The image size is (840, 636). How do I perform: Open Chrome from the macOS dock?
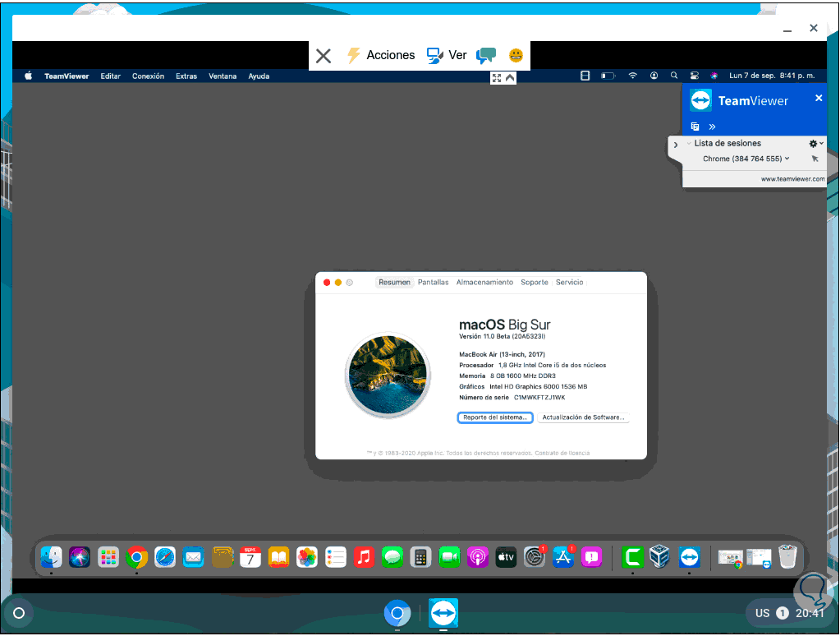[136, 558]
